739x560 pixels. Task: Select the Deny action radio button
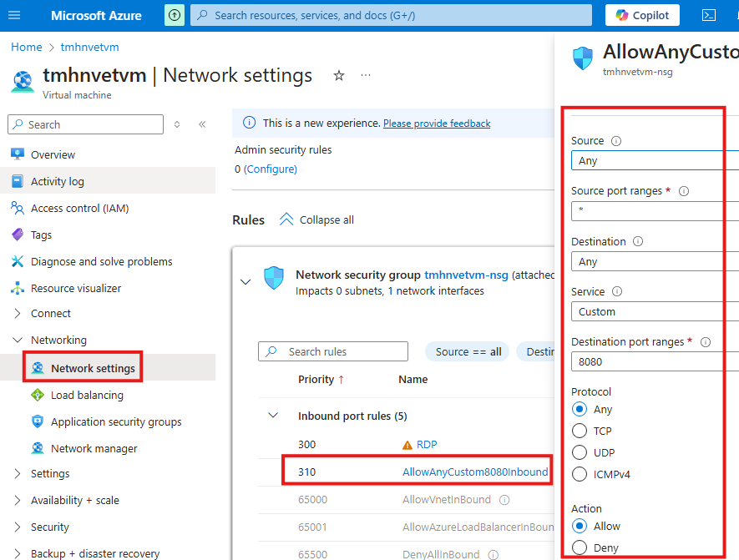[x=580, y=547]
